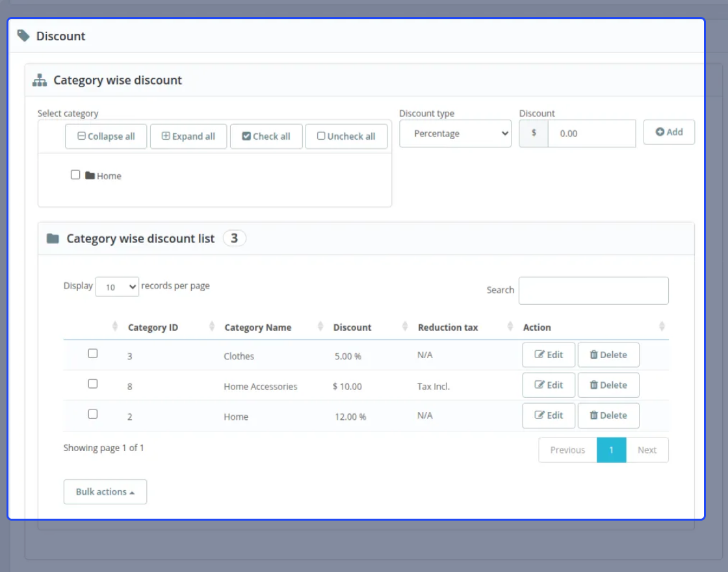Click Next in pagination
The width and height of the screenshot is (728, 572).
647,450
